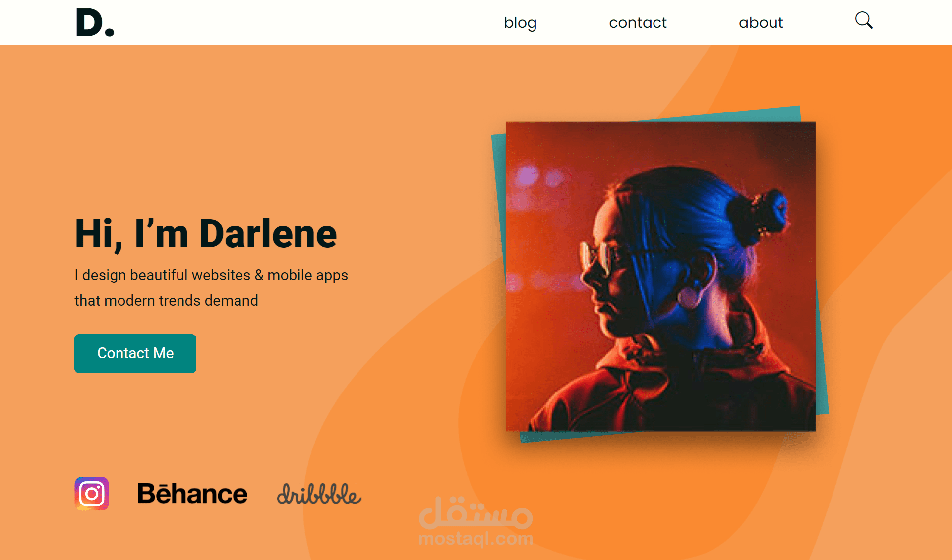Click the mostaql.com watermark text
The width and height of the screenshot is (952, 560).
[x=476, y=539]
